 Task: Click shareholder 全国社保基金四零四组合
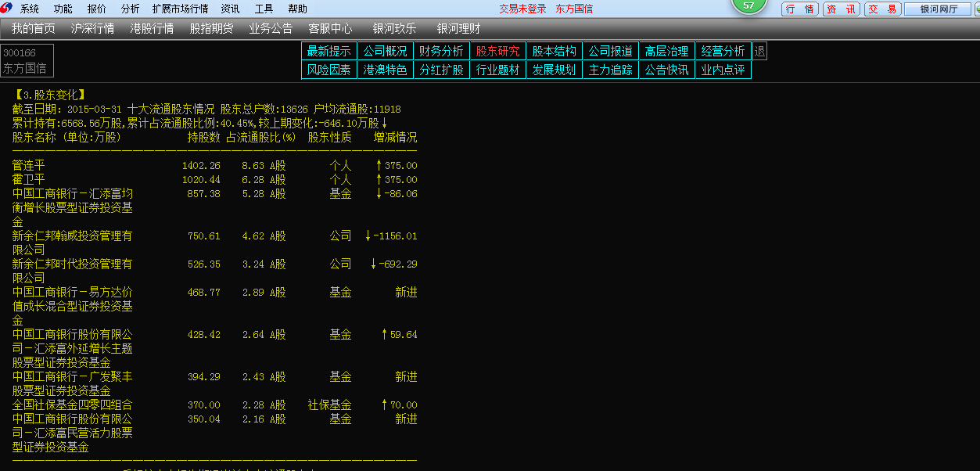(x=73, y=405)
